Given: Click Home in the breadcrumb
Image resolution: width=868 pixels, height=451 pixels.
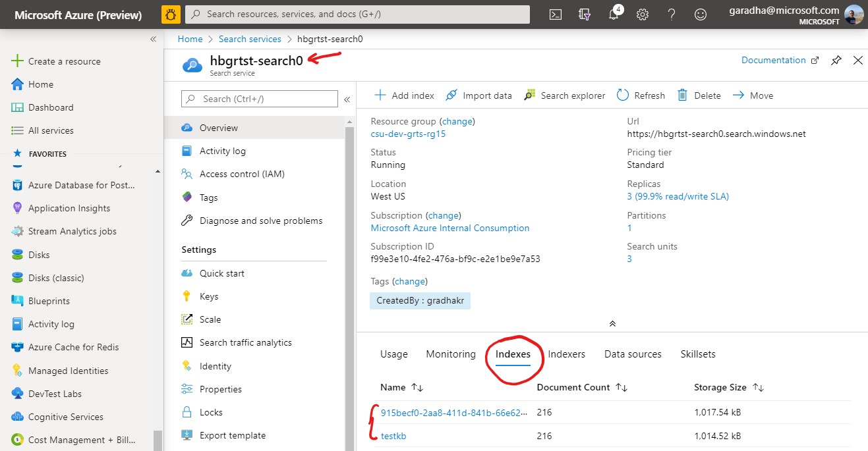Looking at the screenshot, I should point(190,39).
